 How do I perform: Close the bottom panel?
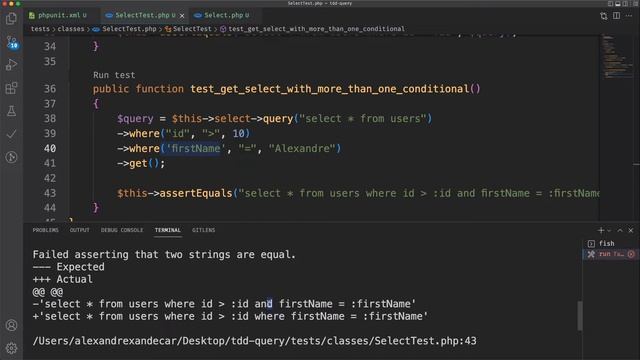pos(631,231)
